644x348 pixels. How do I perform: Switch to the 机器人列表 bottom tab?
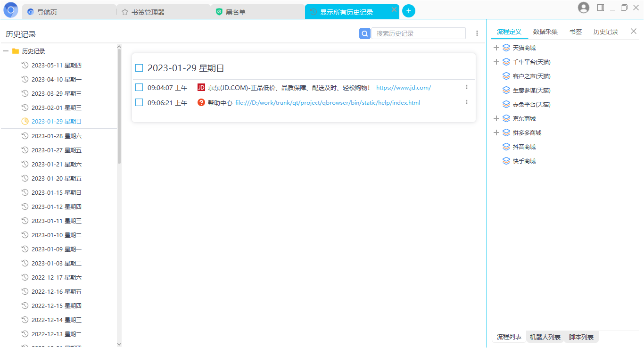(545, 337)
